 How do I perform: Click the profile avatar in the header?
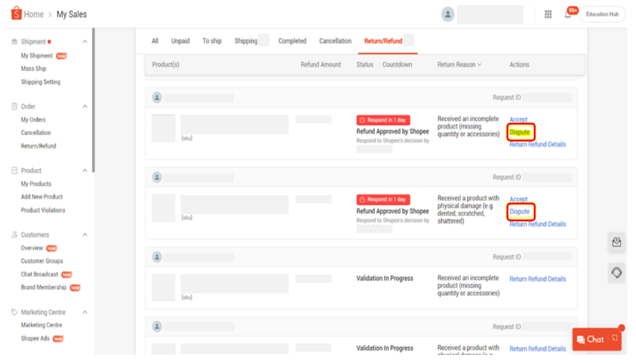coord(448,14)
